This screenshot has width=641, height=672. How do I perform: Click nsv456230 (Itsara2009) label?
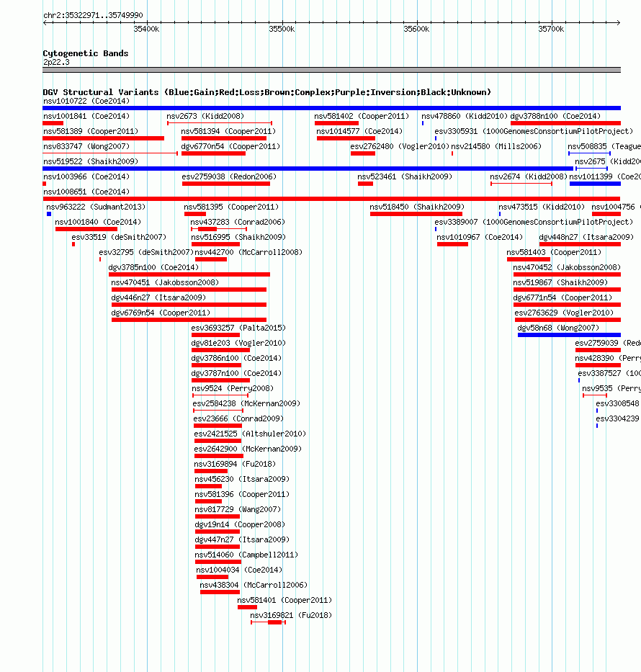(x=242, y=479)
